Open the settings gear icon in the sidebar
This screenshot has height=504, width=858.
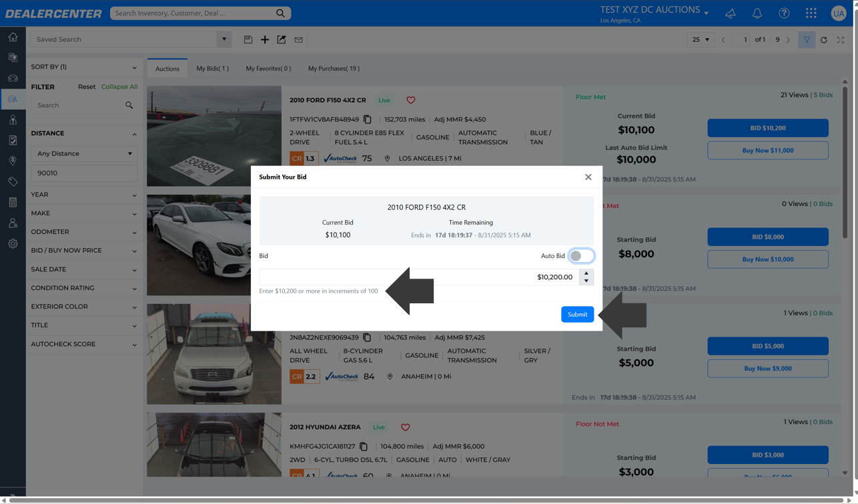click(x=13, y=244)
